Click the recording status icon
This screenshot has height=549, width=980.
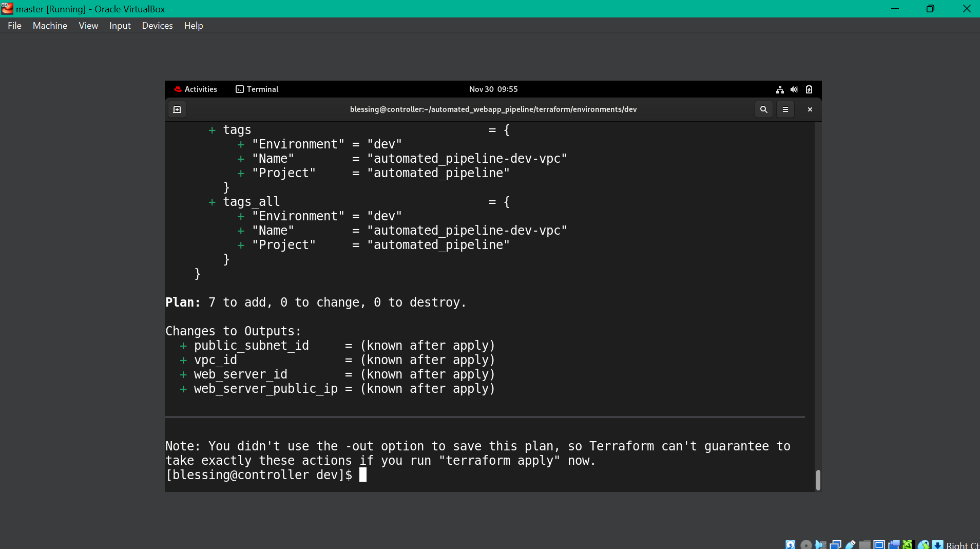[894, 544]
